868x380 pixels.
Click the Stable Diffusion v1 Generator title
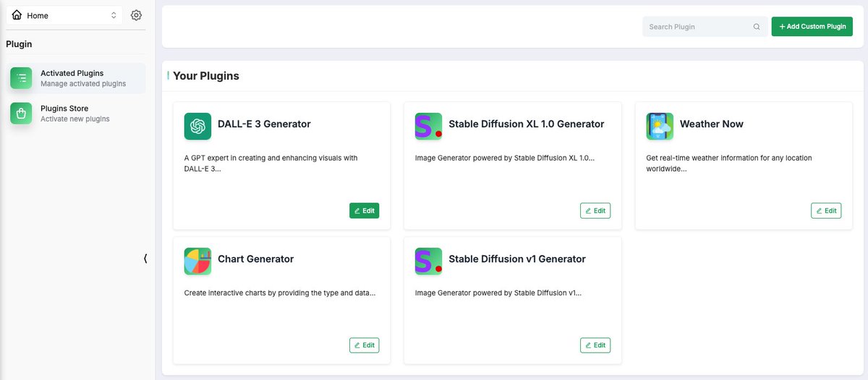(x=517, y=258)
